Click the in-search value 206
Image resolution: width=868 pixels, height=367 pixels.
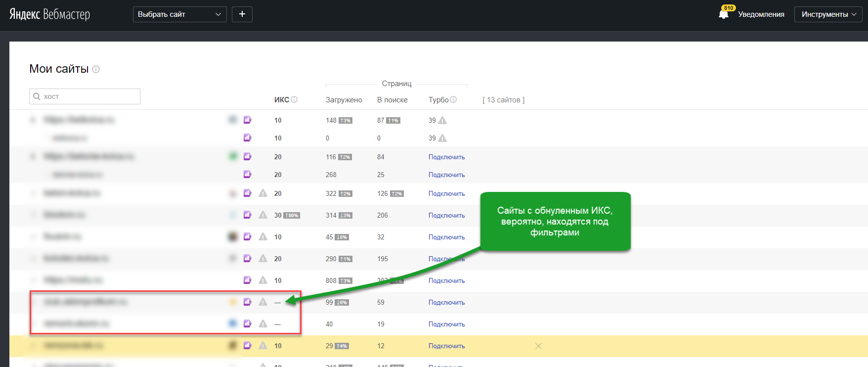coord(383,215)
